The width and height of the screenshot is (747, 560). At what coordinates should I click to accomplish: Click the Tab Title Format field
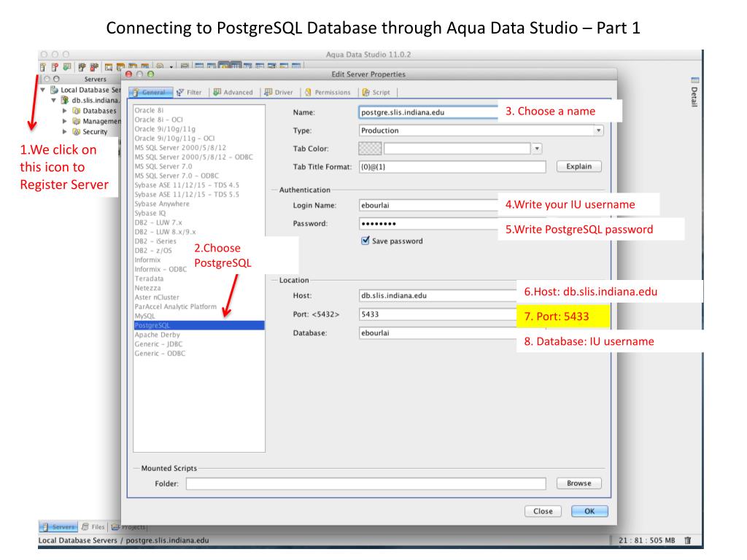(x=452, y=167)
